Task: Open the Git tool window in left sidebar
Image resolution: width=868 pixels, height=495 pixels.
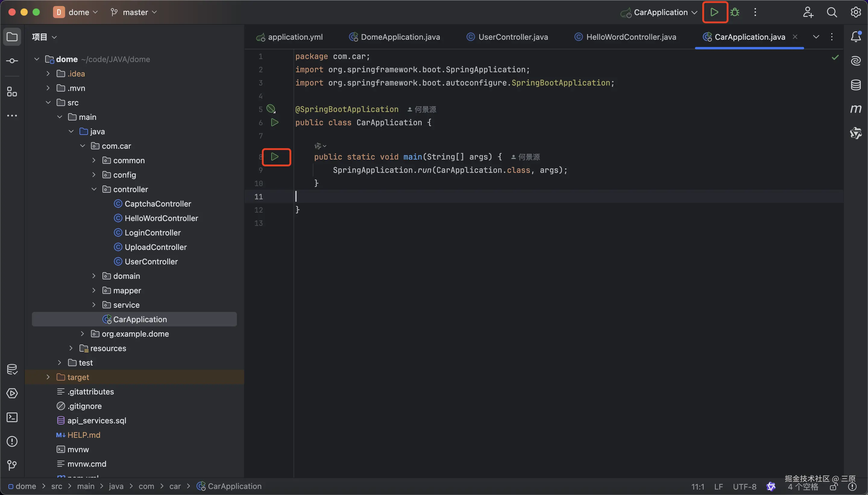Action: [12, 465]
